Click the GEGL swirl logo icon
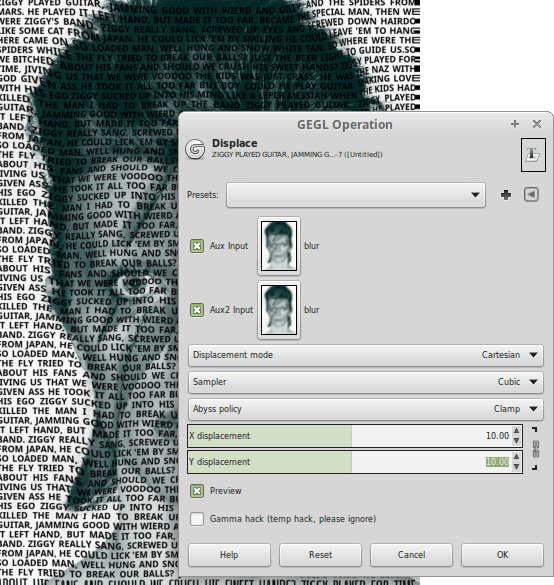Screen dimensions: 554x585 pyautogui.click(x=195, y=149)
